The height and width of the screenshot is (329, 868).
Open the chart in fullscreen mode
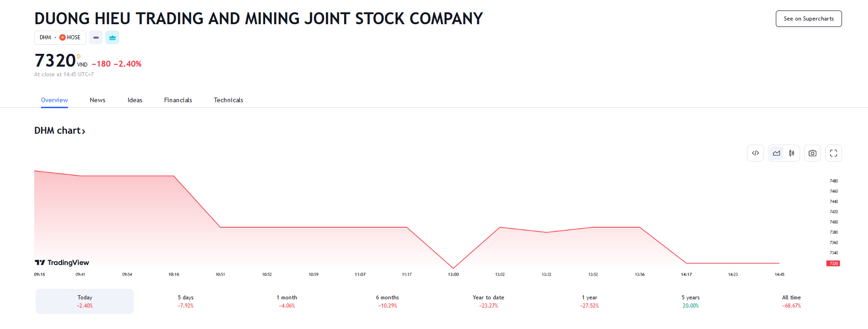click(833, 153)
